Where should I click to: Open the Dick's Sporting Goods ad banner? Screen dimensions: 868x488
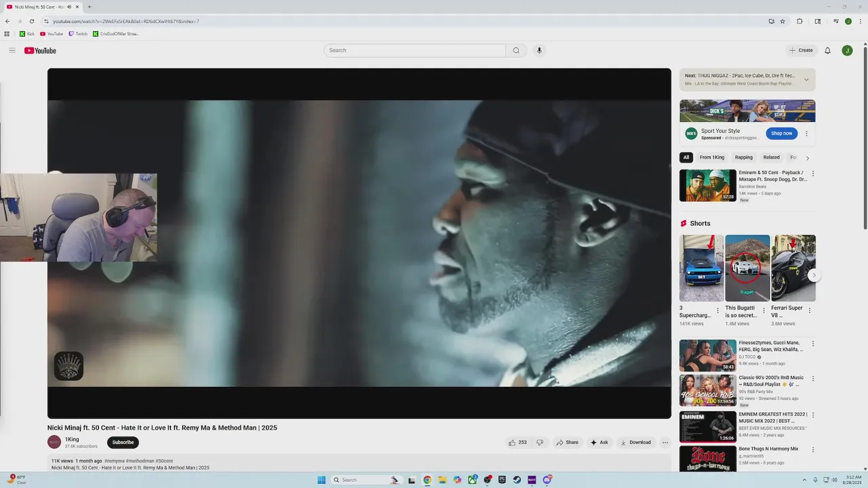click(747, 111)
